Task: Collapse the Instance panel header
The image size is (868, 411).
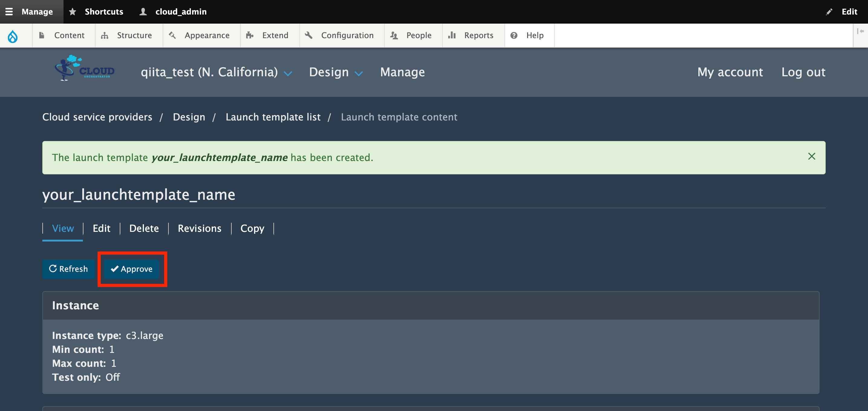Action: click(x=76, y=305)
